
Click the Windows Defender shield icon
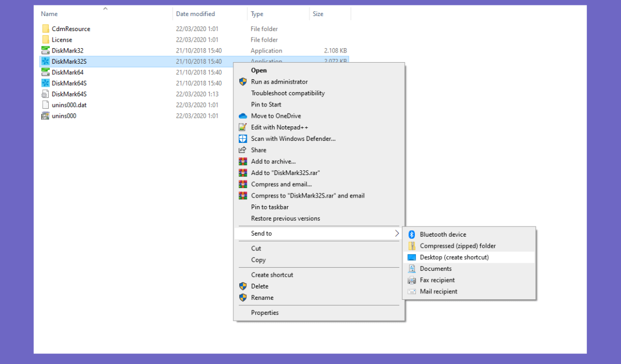(x=243, y=139)
